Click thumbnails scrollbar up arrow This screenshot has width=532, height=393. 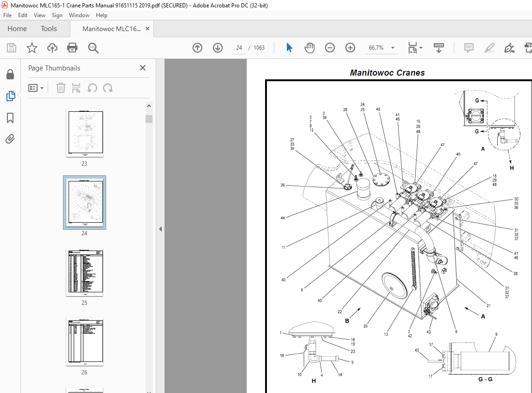149,106
